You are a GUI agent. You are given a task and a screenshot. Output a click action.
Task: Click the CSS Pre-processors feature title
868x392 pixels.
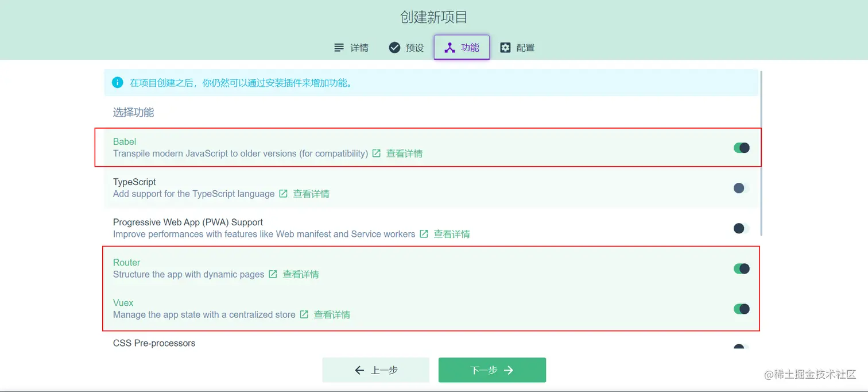(154, 343)
